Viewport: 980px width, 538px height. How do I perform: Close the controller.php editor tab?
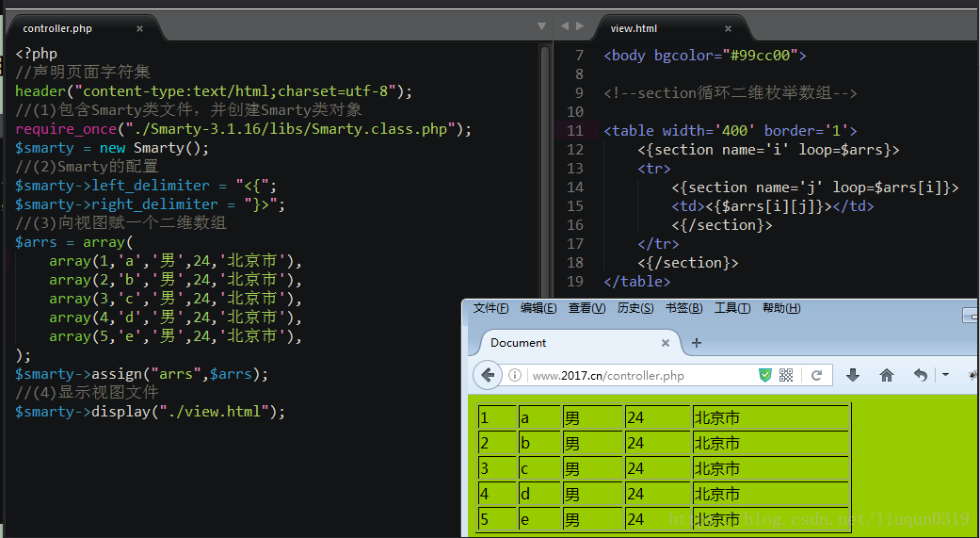coord(139,29)
